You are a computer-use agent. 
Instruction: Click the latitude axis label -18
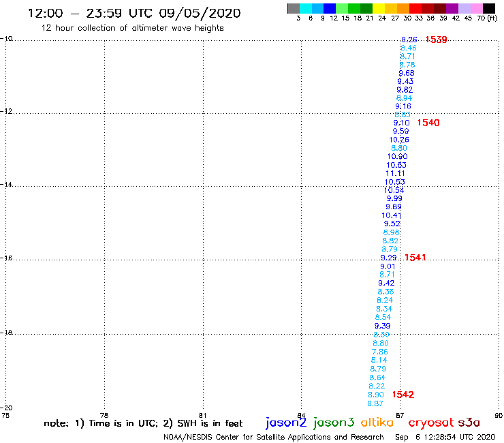(6, 332)
